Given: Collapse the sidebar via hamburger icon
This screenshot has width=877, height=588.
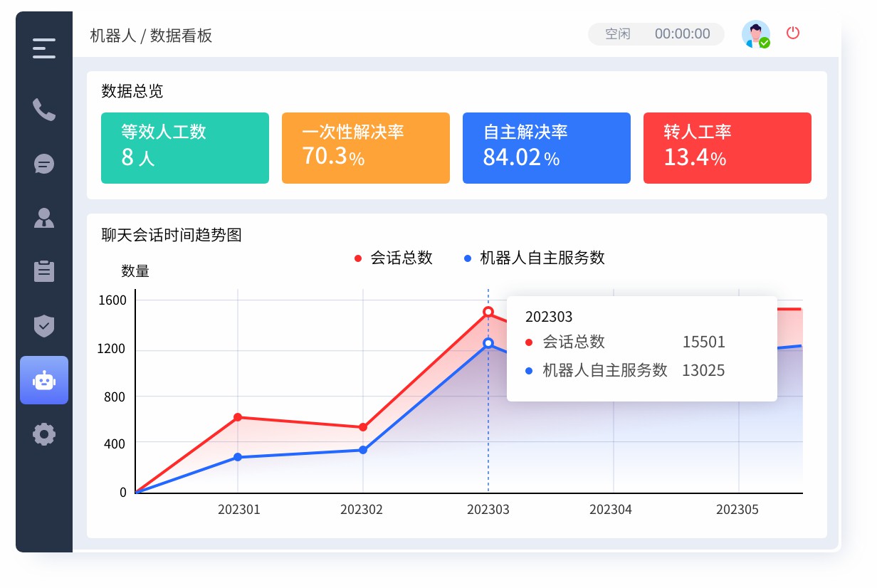Looking at the screenshot, I should point(43,48).
